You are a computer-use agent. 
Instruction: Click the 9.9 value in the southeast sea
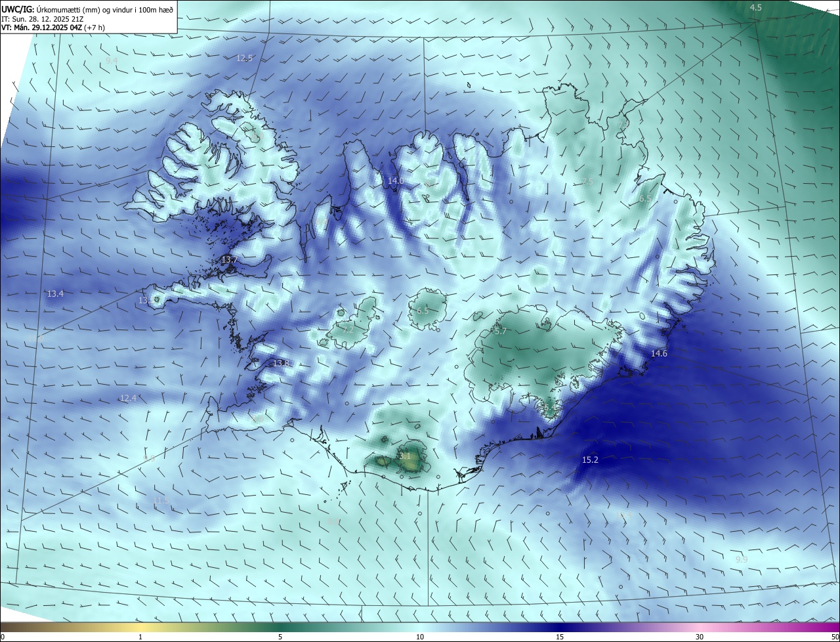(x=742, y=559)
